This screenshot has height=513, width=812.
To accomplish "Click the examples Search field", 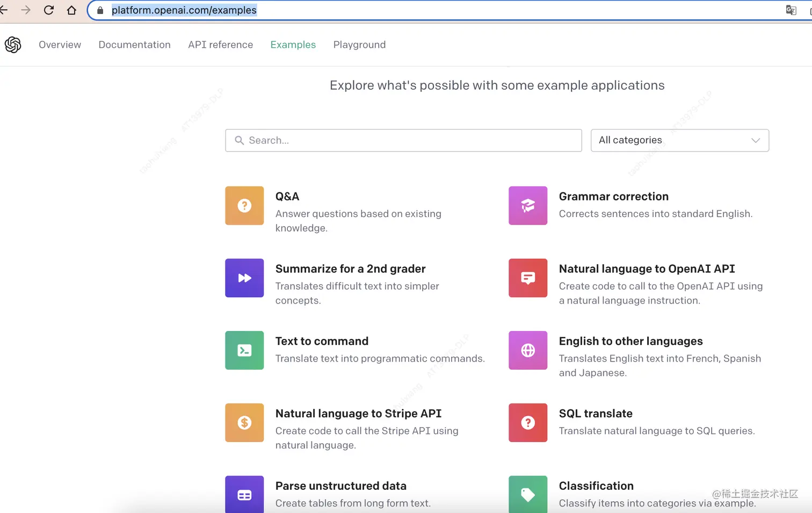I will click(403, 140).
